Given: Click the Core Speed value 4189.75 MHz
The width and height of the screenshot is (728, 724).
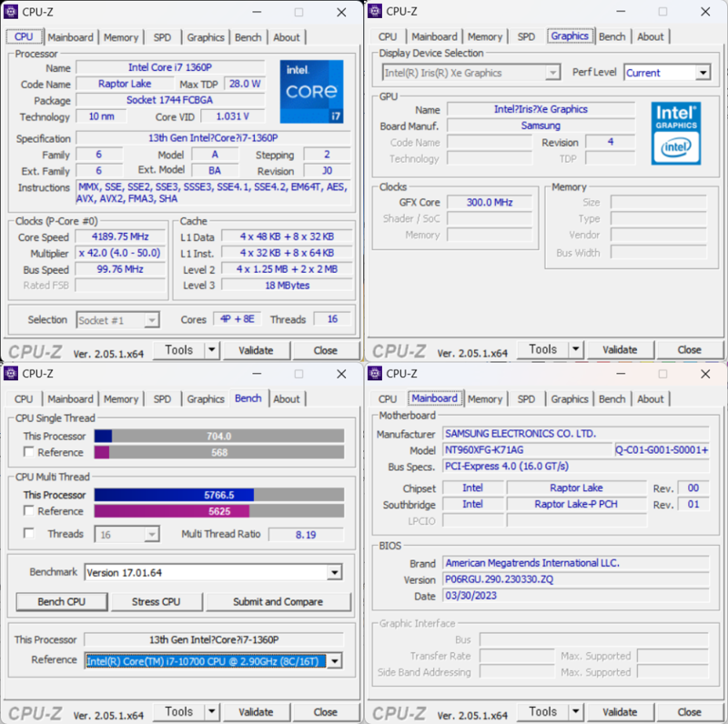Looking at the screenshot, I should 120,236.
